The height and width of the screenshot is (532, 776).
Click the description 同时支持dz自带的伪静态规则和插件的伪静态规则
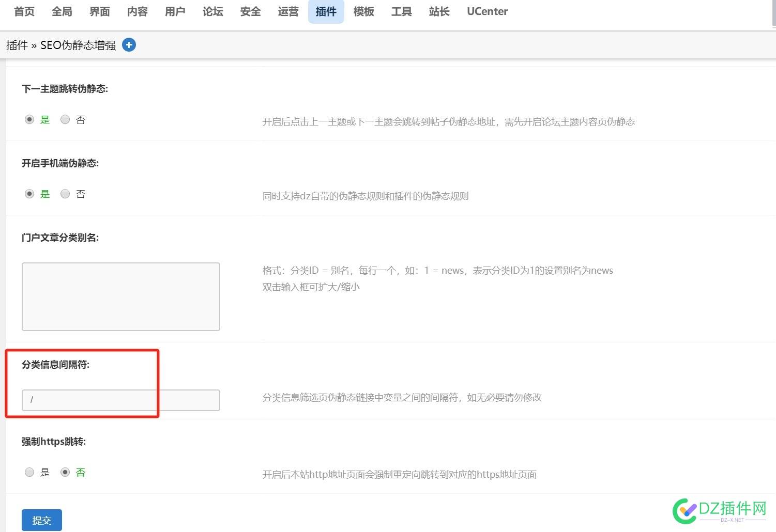366,196
